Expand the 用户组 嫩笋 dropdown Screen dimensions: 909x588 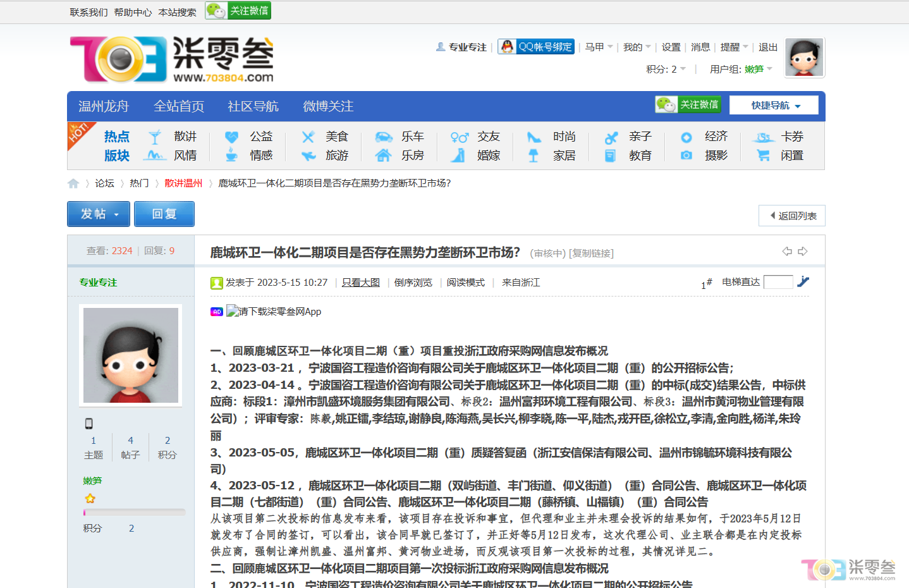click(741, 69)
